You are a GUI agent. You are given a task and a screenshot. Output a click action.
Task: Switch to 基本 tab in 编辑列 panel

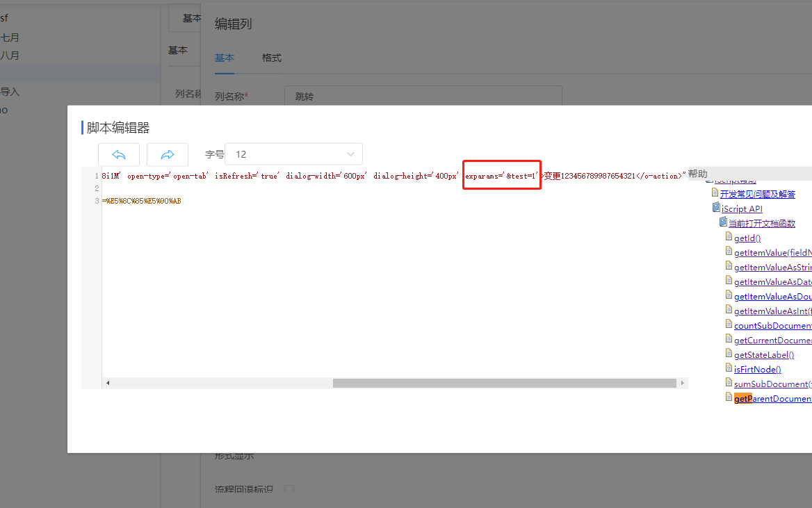click(x=225, y=58)
